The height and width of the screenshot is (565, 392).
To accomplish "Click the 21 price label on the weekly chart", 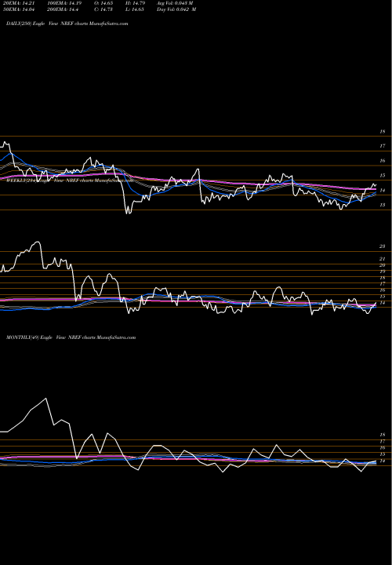I will click(383, 259).
